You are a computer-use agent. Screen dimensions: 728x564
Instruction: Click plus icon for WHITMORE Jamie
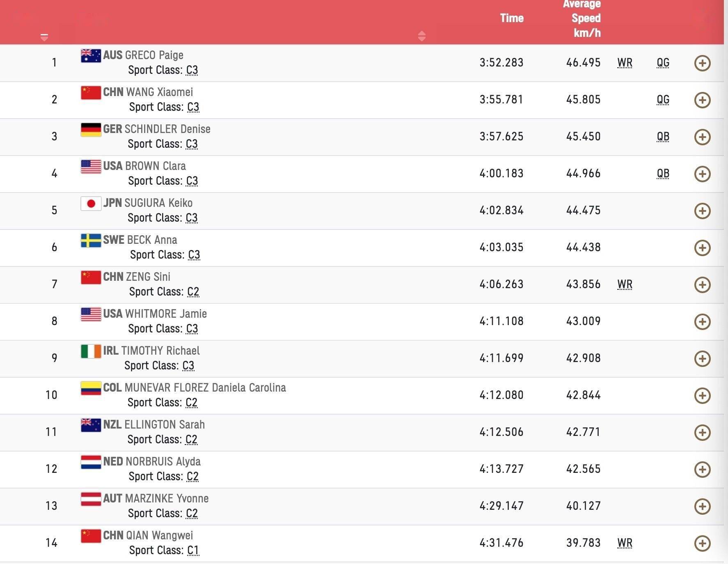click(702, 322)
